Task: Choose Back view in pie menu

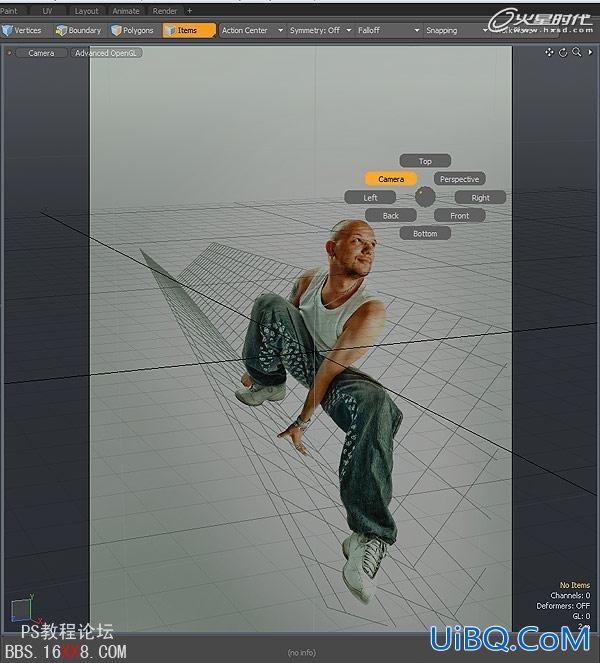Action: pyautogui.click(x=391, y=216)
